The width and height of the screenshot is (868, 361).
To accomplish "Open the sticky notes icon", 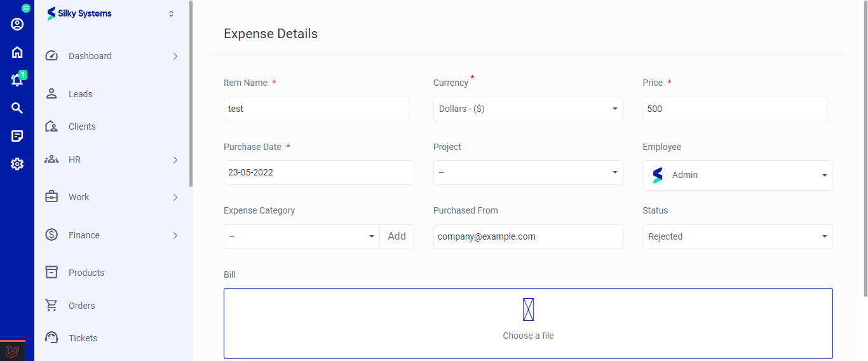I will tap(17, 136).
